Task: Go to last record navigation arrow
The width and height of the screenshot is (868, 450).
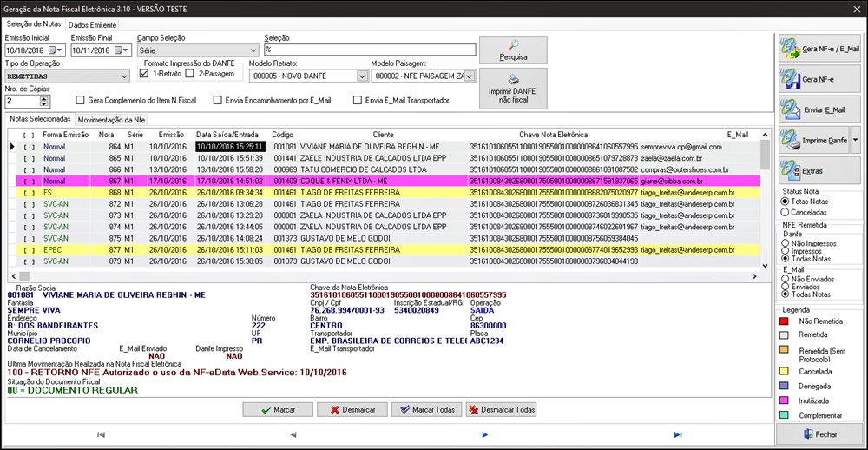Action: coord(678,434)
